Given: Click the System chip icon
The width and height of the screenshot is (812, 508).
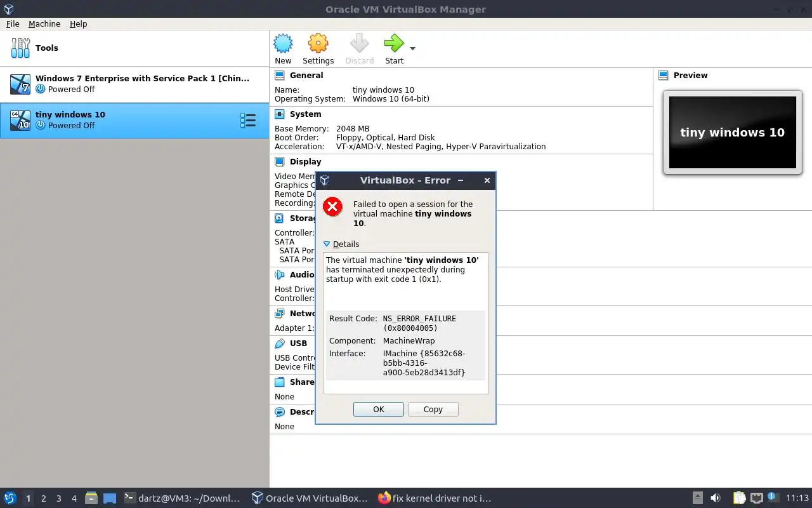Looking at the screenshot, I should click(279, 114).
